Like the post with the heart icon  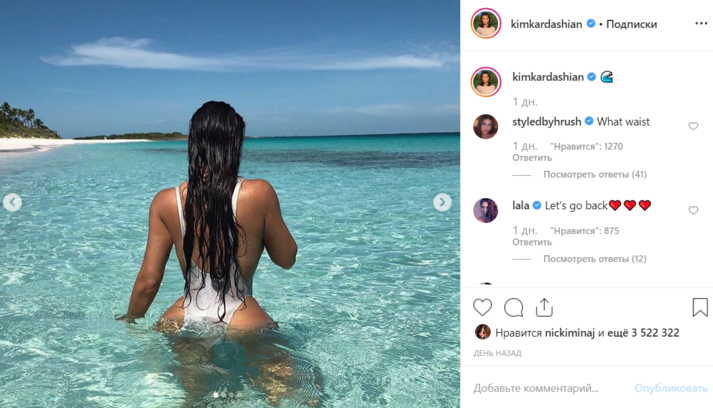click(x=482, y=307)
